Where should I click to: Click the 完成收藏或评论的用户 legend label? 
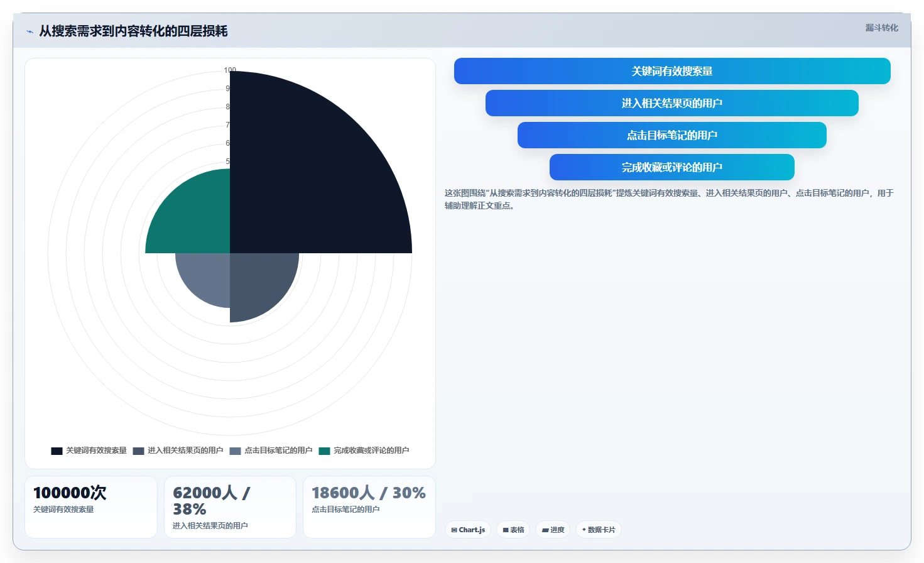371,451
